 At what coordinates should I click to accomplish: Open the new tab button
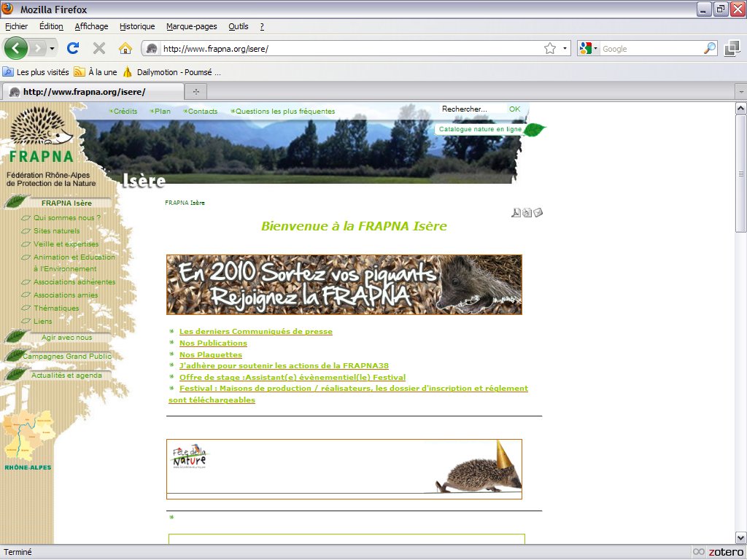pyautogui.click(x=196, y=92)
